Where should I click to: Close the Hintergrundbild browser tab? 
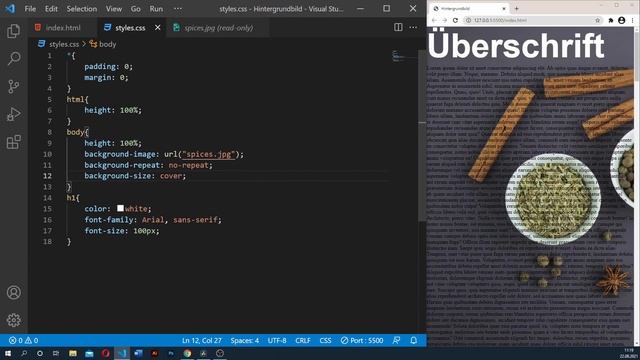[504, 8]
